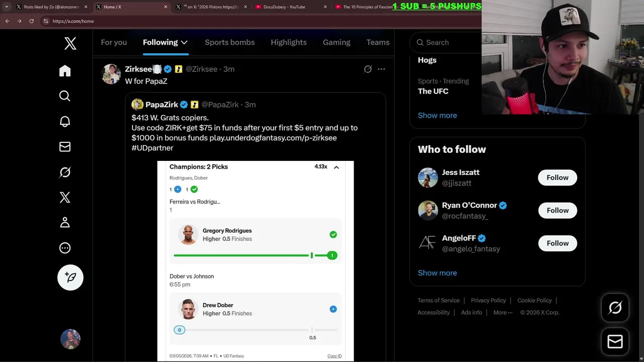Screen dimensions: 644x362
Task: Click @Zirksee handle on post
Action: (201, 69)
